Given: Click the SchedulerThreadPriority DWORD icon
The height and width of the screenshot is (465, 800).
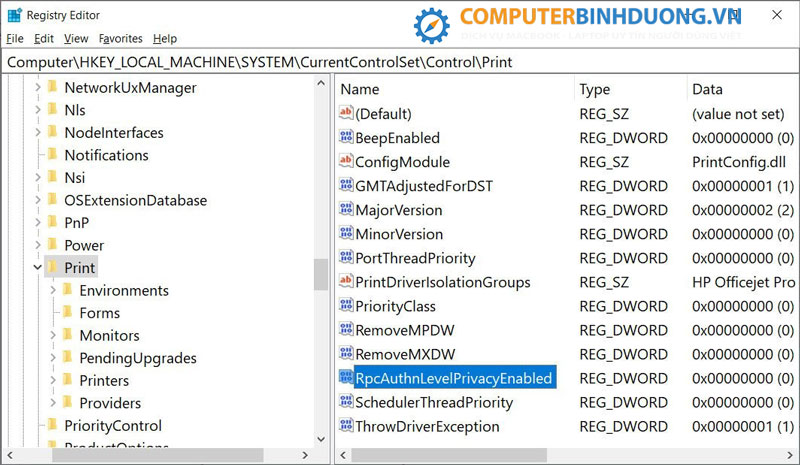Looking at the screenshot, I should tap(346, 401).
